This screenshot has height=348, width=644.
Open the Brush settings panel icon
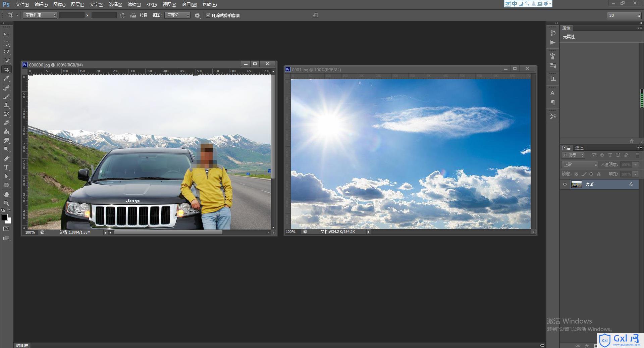553,66
